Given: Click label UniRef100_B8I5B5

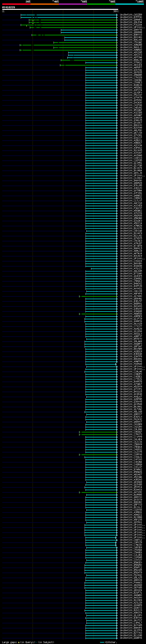Looking at the screenshot, I should coord(131,349).
